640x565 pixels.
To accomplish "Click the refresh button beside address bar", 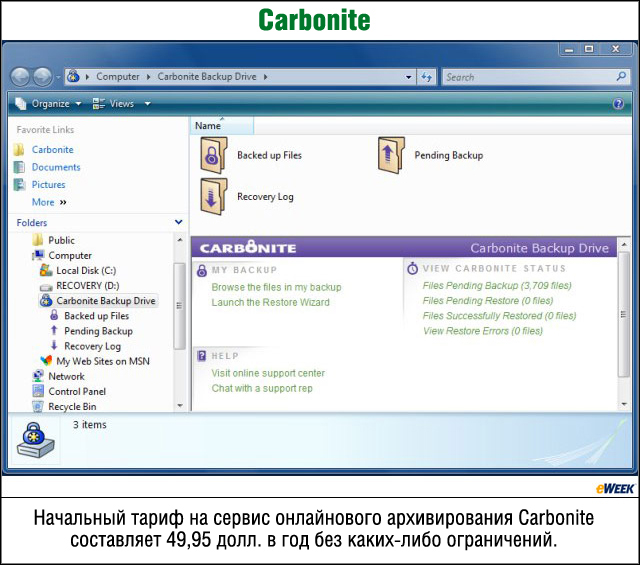I will 427,77.
